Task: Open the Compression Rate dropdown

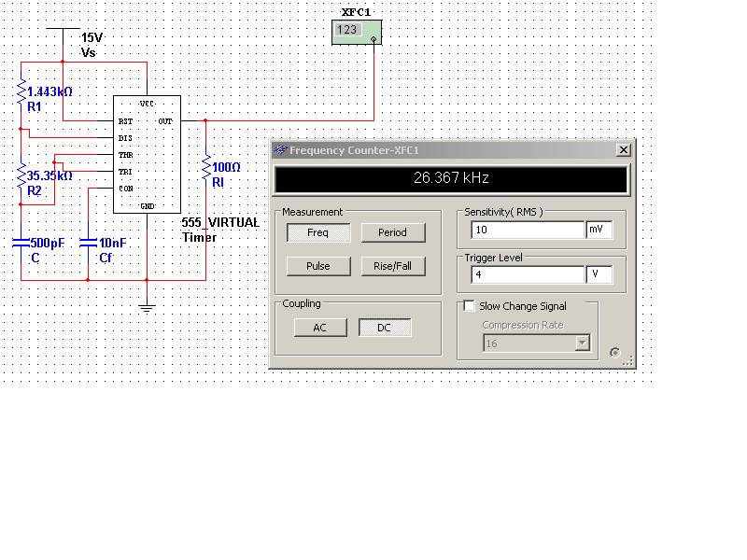Action: point(583,343)
